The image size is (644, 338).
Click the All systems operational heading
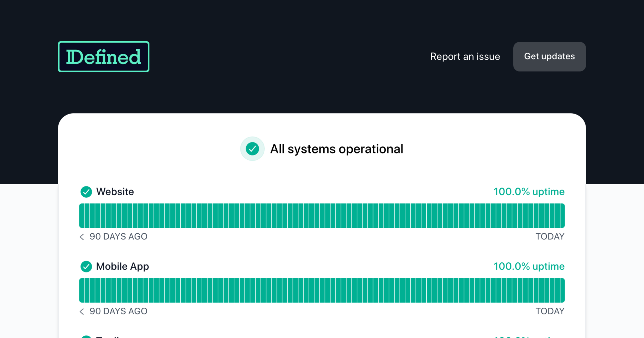336,149
